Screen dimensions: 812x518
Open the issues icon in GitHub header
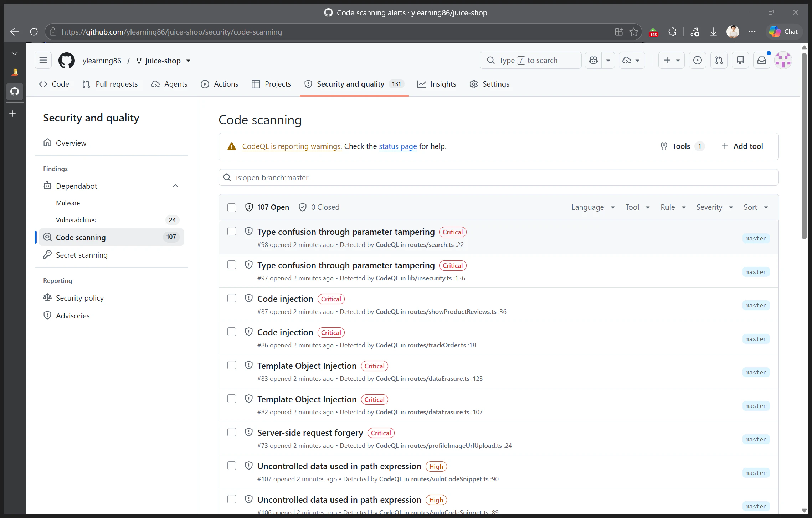pyautogui.click(x=698, y=60)
